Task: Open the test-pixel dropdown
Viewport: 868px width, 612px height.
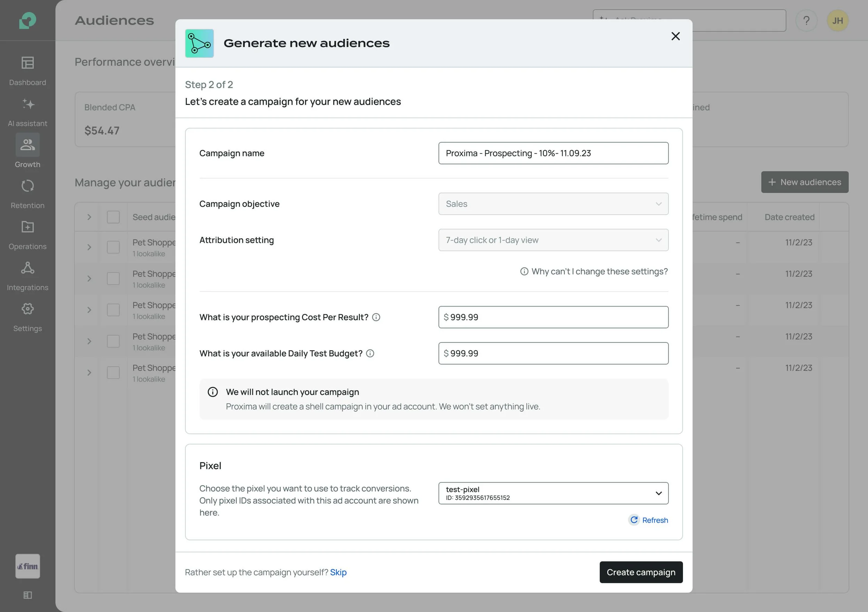Action: 553,493
